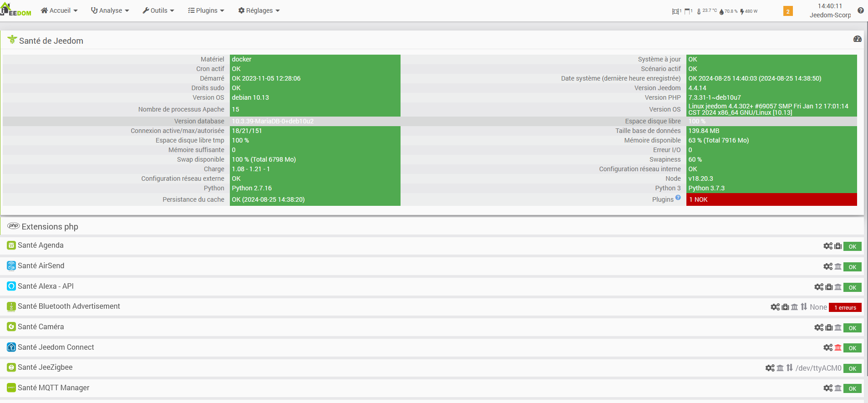Open Jeedom Connect configuration gears icon
The height and width of the screenshot is (403, 868).
(828, 347)
